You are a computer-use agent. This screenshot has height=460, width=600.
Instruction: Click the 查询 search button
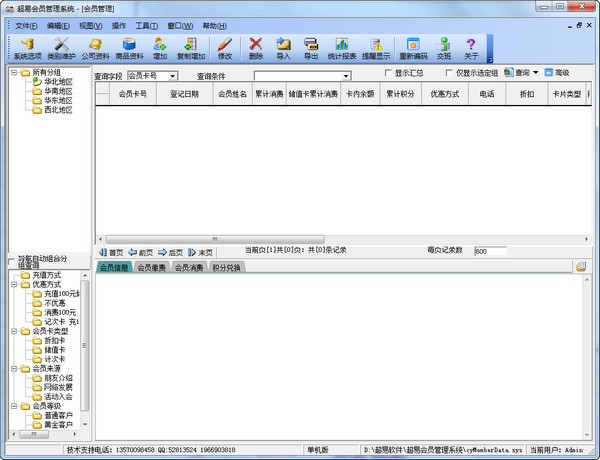(x=521, y=73)
